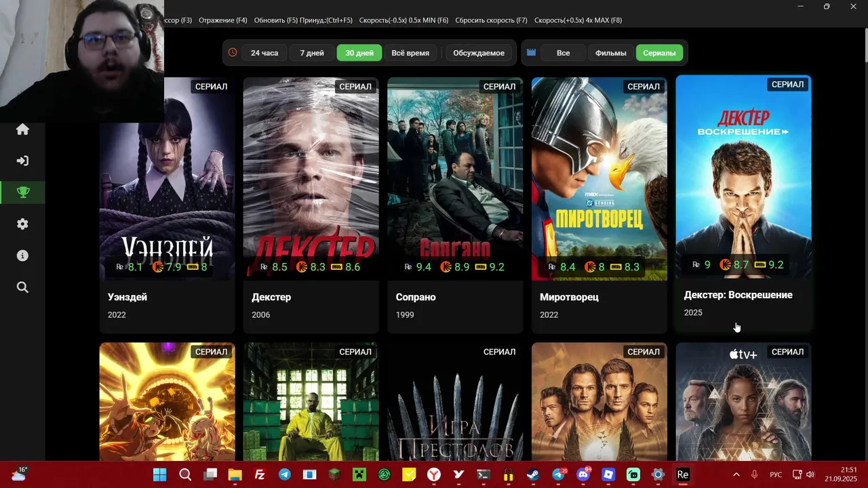Open the Breaking Bad poster in second row
Image resolution: width=868 pixels, height=488 pixels.
(x=311, y=402)
